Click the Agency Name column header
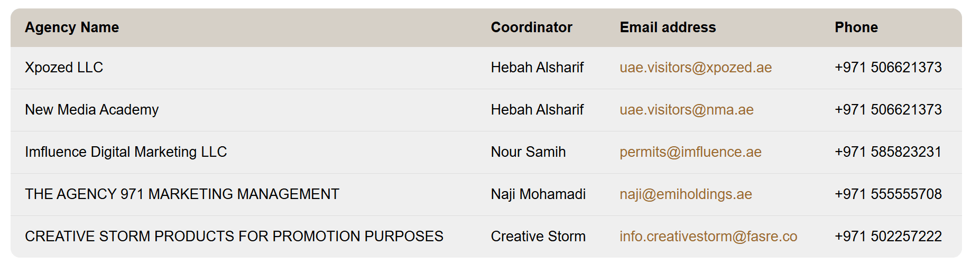Image resolution: width=980 pixels, height=274 pixels. [72, 27]
